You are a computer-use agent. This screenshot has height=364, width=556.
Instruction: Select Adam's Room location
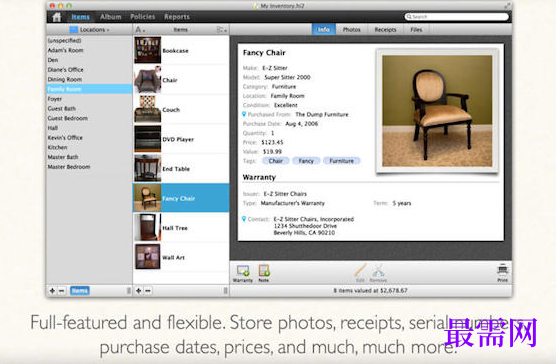tap(89, 50)
